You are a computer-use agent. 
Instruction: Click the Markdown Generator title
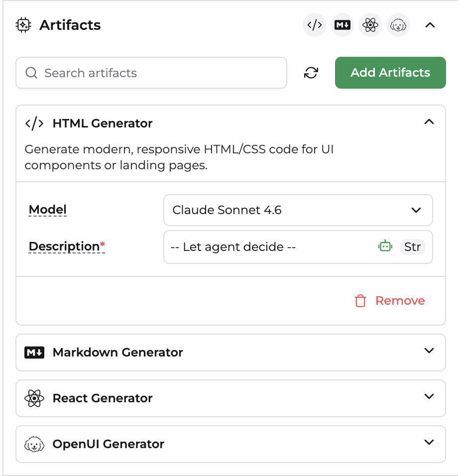pos(118,353)
